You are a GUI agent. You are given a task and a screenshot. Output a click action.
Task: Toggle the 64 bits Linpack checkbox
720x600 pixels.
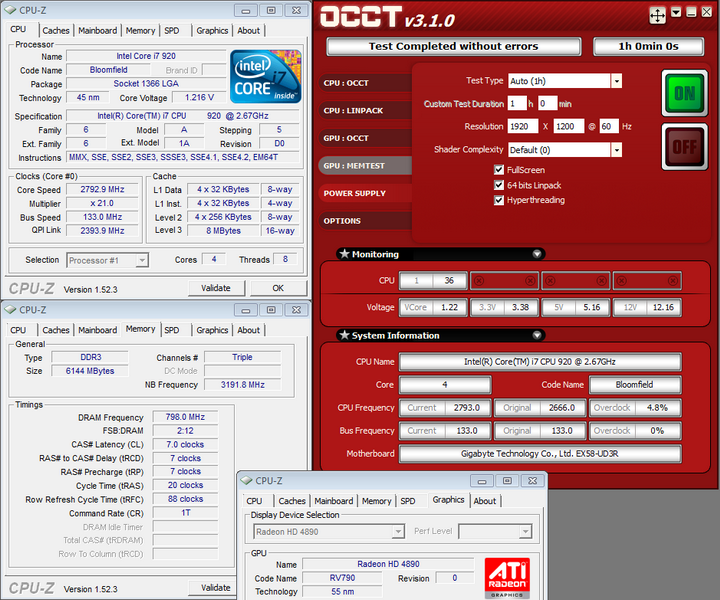(499, 185)
